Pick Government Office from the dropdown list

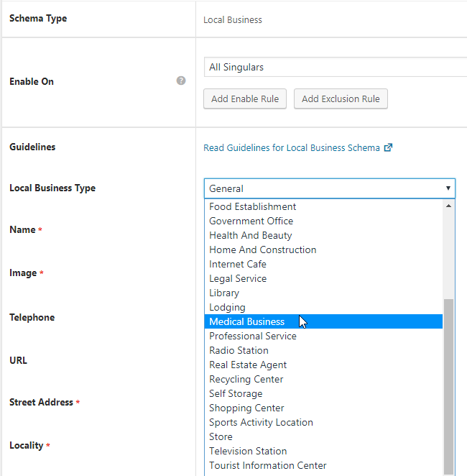pos(251,221)
